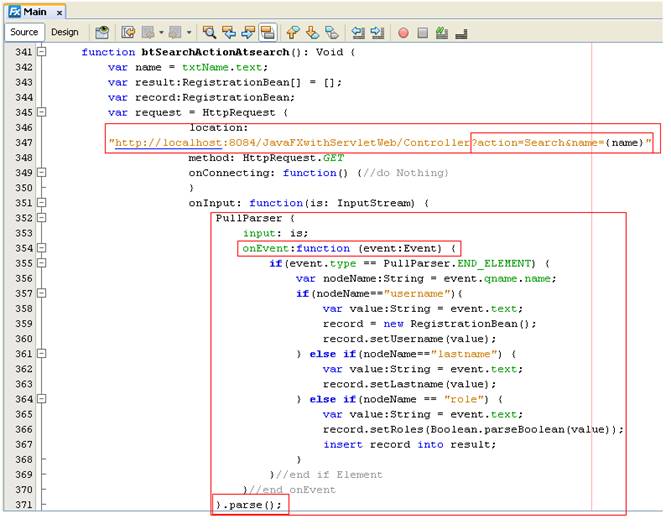This screenshot has height=529, width=671.
Task: Toggle Highlight Search icon
Action: (x=268, y=32)
